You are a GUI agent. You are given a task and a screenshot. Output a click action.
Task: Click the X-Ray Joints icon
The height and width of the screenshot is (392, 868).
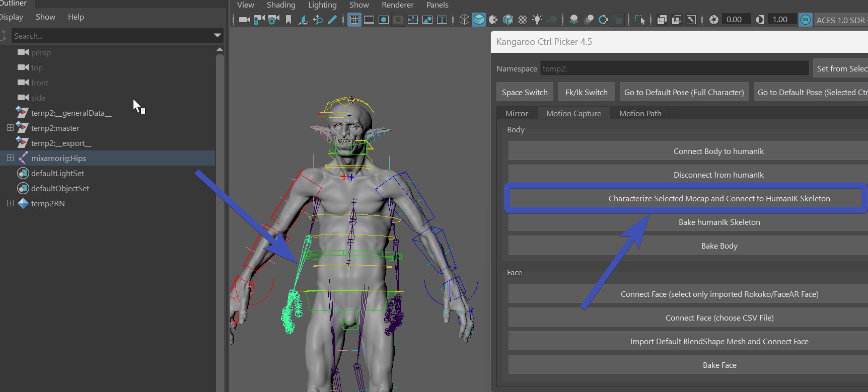pyautogui.click(x=691, y=20)
